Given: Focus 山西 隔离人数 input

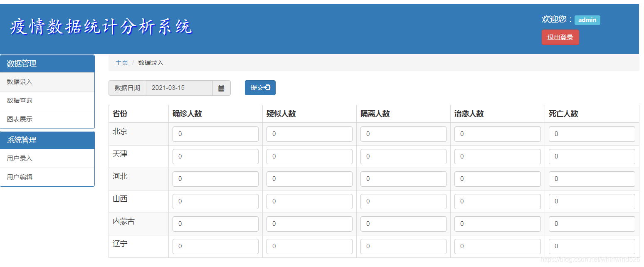Looking at the screenshot, I should 403,202.
